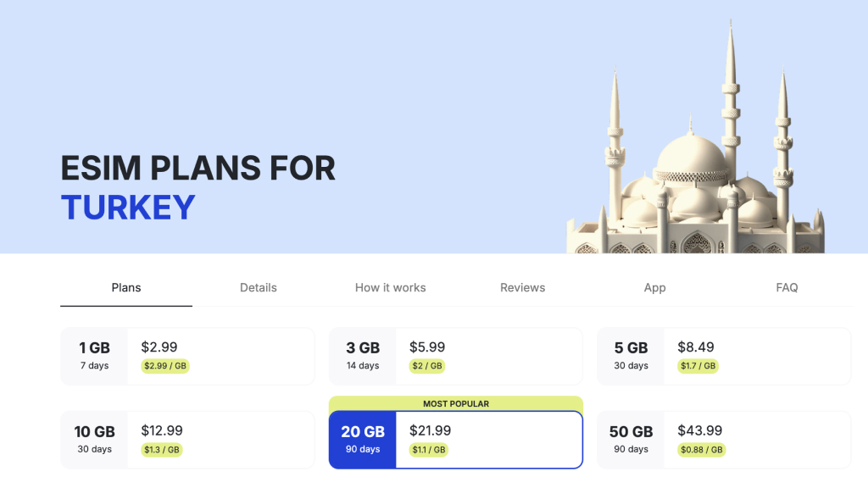
Task: Open the How it works tab
Action: click(390, 287)
